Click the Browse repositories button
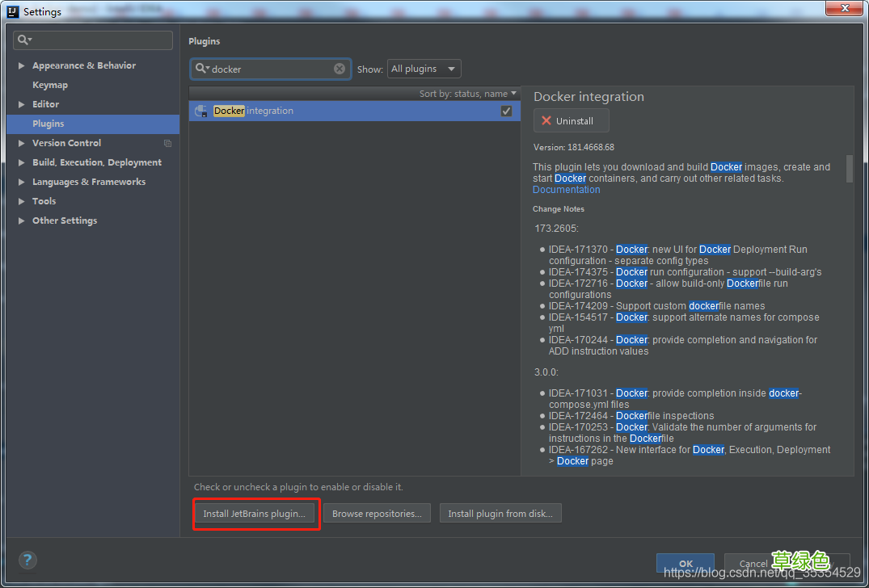The width and height of the screenshot is (869, 588). tap(377, 513)
